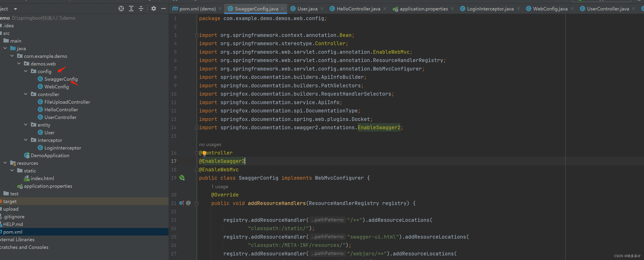The image size is (644, 260).
Task: Switch to User.java tab
Action: pyautogui.click(x=307, y=9)
